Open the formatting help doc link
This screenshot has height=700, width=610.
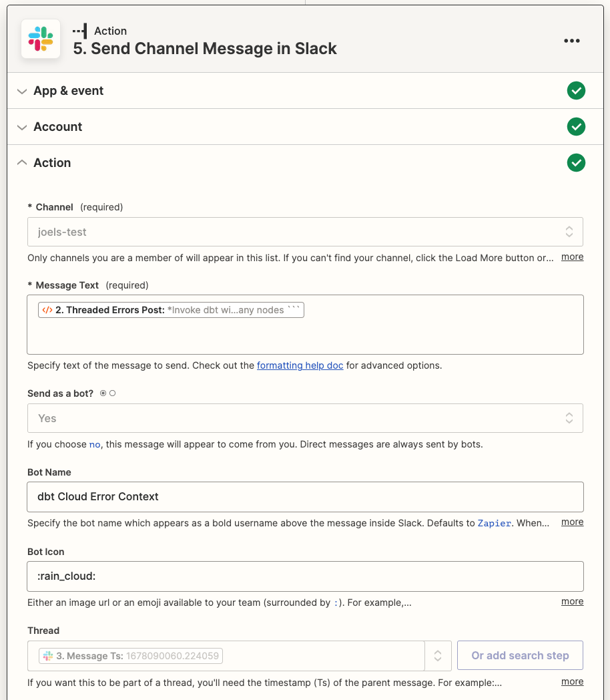pos(300,365)
